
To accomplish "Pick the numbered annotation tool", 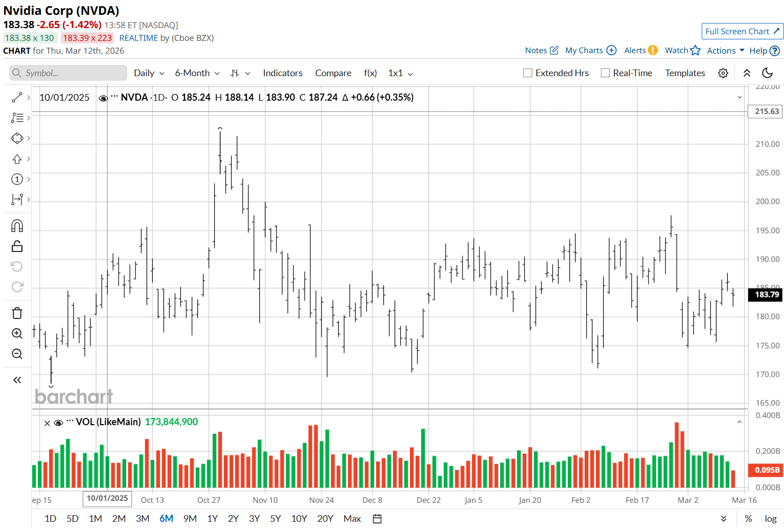I will pos(17,179).
